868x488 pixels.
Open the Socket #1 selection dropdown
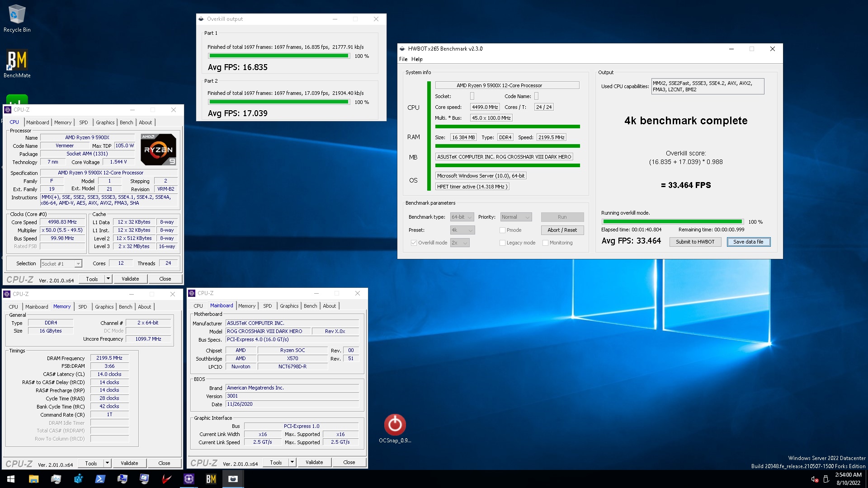coord(61,264)
